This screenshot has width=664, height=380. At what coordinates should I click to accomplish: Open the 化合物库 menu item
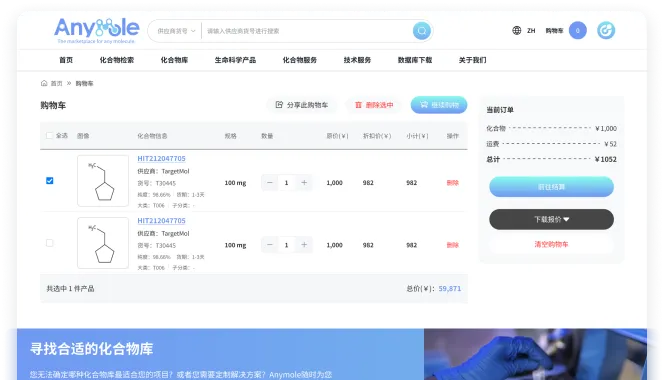coord(174,60)
